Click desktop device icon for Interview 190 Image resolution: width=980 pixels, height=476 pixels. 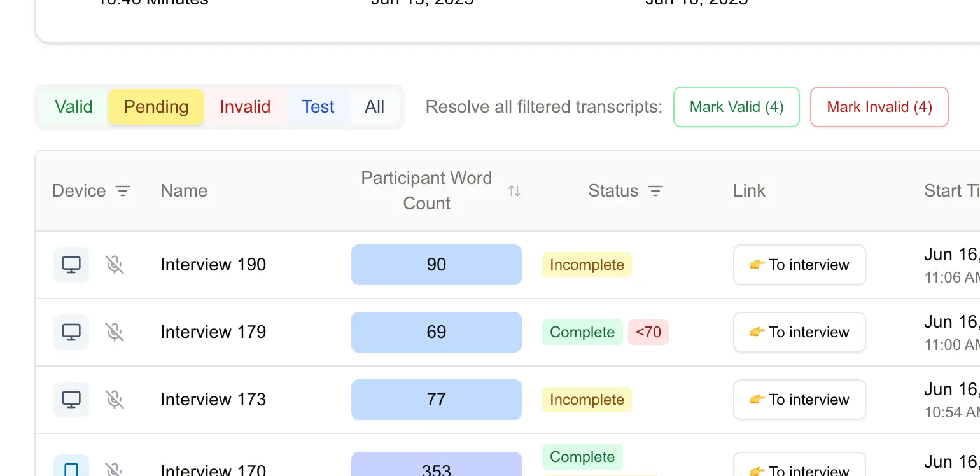[71, 265]
